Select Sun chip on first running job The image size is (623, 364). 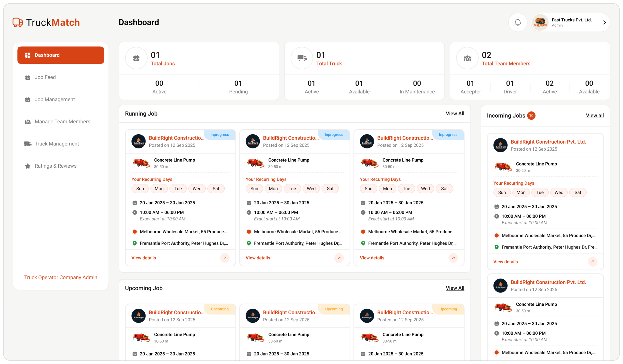pyautogui.click(x=140, y=189)
